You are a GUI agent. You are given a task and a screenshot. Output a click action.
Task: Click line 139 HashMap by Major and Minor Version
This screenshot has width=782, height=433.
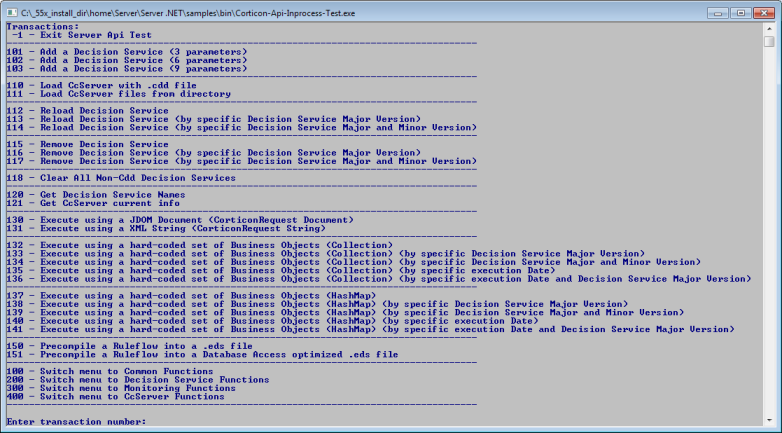point(345,313)
